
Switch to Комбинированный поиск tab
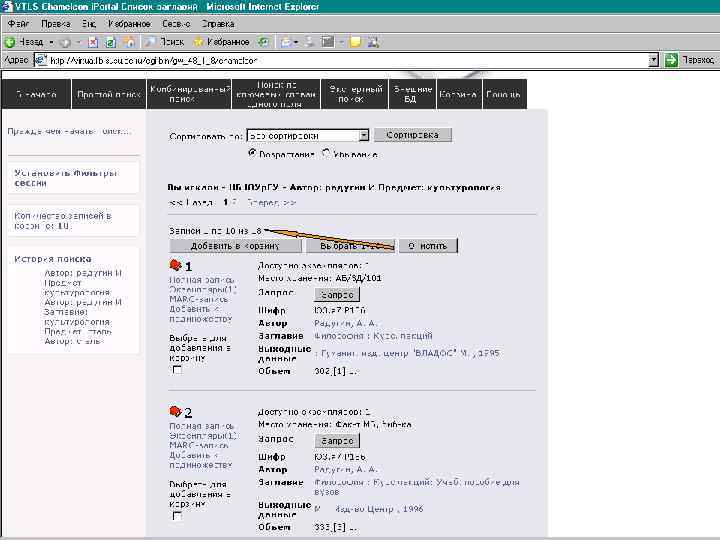[189, 94]
